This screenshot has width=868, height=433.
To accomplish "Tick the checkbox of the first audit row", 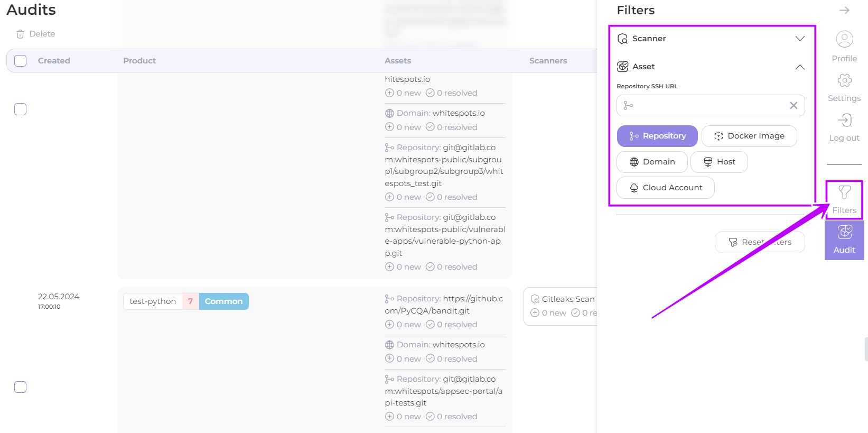I will tap(21, 109).
